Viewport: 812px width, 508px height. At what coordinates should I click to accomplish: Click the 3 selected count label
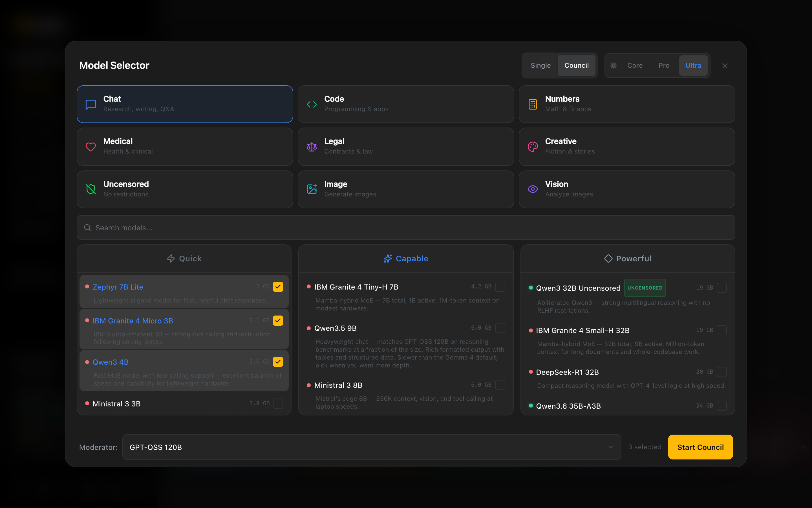click(x=645, y=447)
